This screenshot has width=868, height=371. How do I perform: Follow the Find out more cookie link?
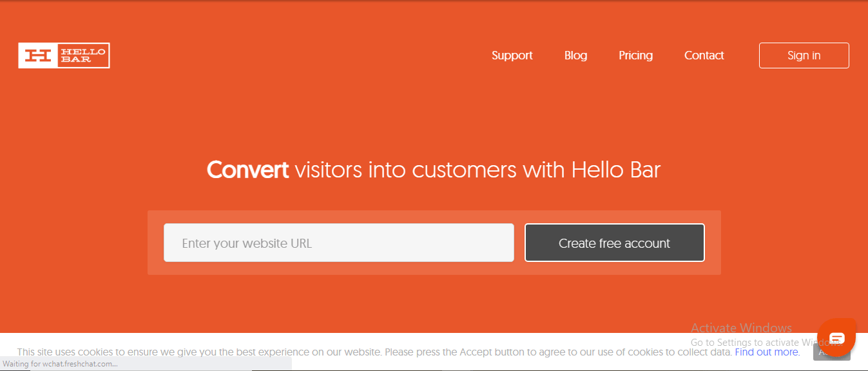tap(767, 352)
